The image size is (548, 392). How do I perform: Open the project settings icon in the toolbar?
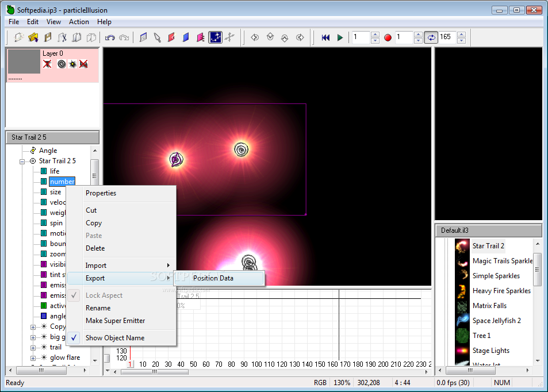[143, 37]
